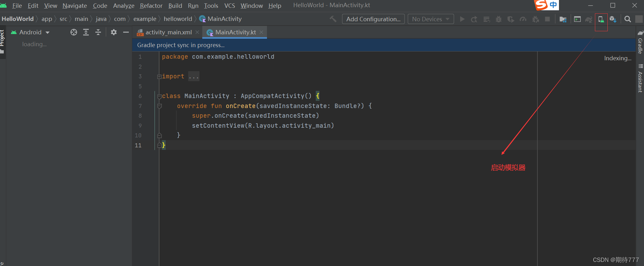
Task: Click the app breadcrumb
Action: coord(47,19)
